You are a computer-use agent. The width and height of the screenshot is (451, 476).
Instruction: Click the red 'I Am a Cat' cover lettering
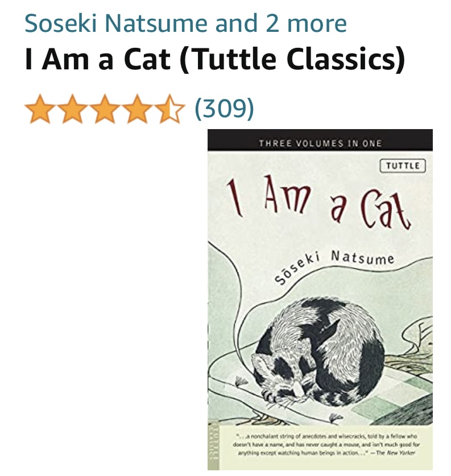point(318,202)
